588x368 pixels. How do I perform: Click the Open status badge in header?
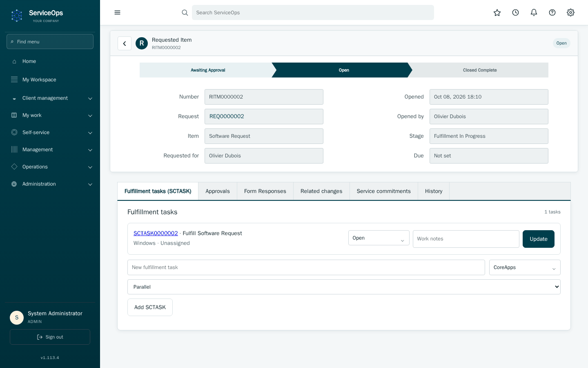(561, 43)
